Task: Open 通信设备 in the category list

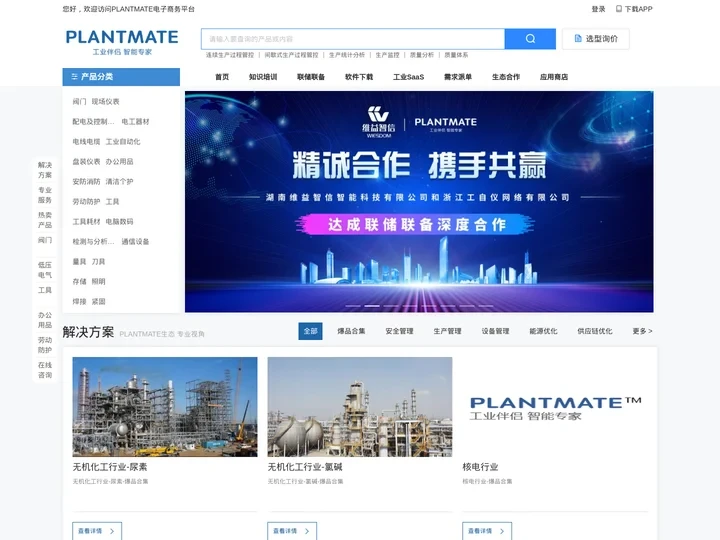Action: (135, 242)
